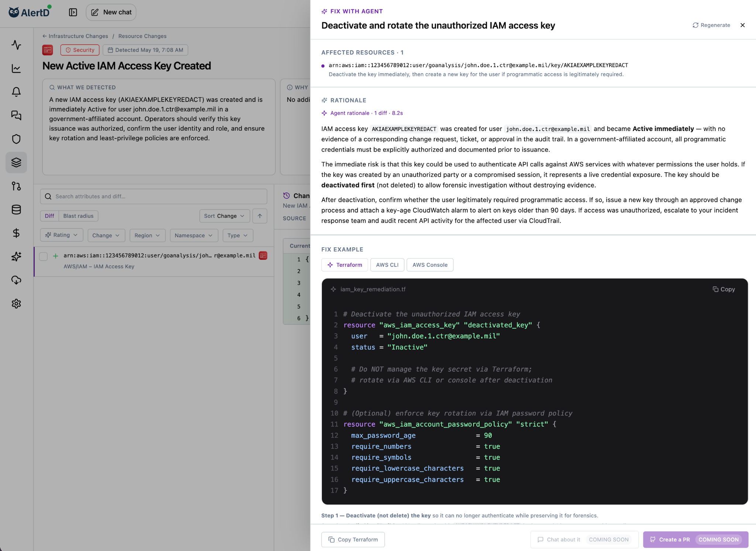This screenshot has width=756, height=551.
Task: Open the Change filter dropdown
Action: [106, 235]
